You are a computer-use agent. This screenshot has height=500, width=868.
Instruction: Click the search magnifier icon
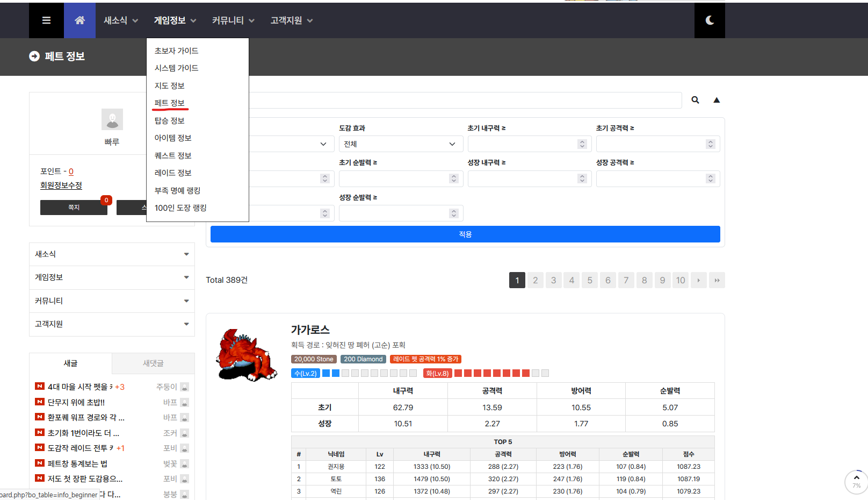point(695,100)
